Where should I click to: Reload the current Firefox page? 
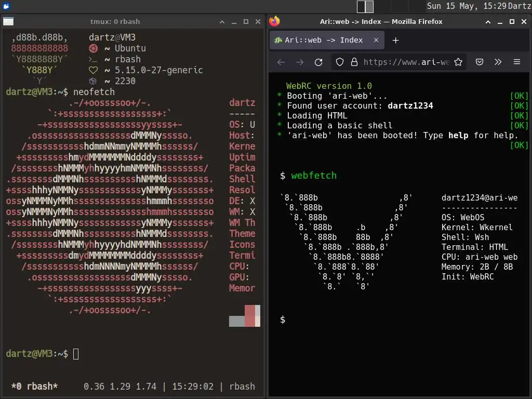(318, 62)
